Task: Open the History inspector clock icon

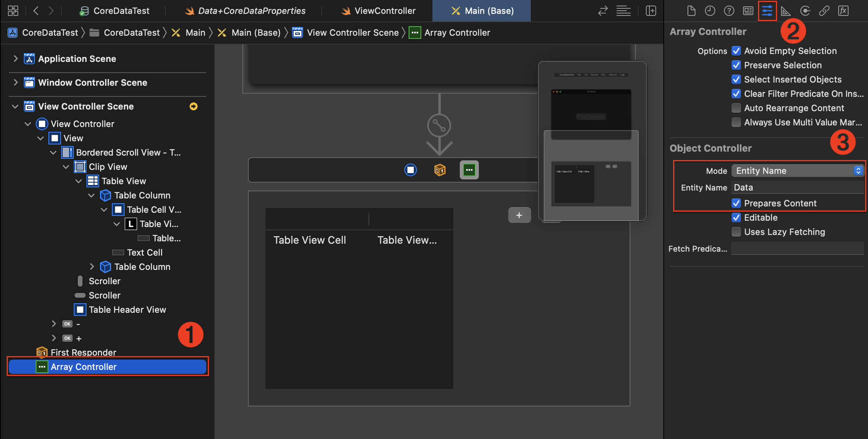Action: [710, 11]
